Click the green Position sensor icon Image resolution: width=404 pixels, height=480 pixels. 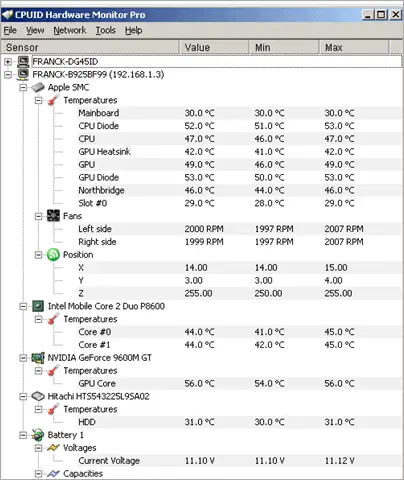[x=53, y=255]
